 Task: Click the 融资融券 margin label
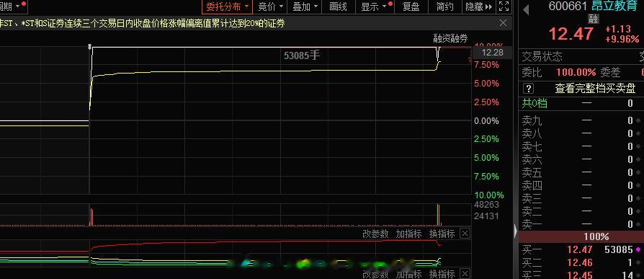(450, 39)
